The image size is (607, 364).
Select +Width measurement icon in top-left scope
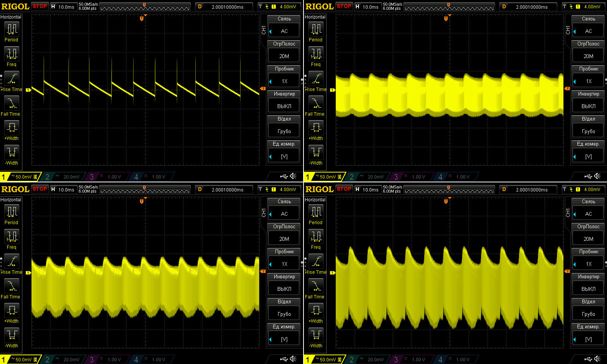coord(12,127)
